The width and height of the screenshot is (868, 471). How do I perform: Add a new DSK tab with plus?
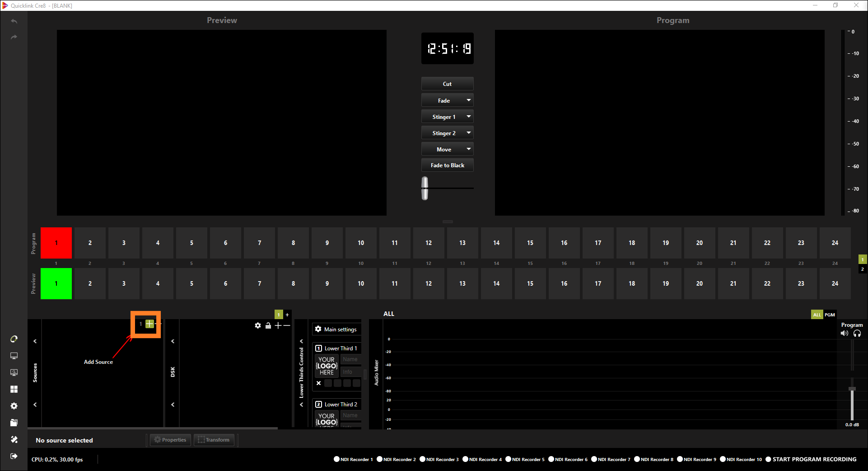coord(287,315)
